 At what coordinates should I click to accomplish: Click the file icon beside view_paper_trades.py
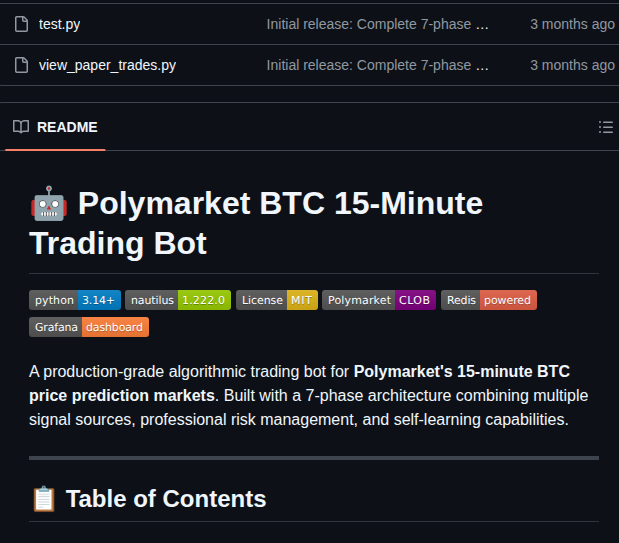pyautogui.click(x=21, y=65)
